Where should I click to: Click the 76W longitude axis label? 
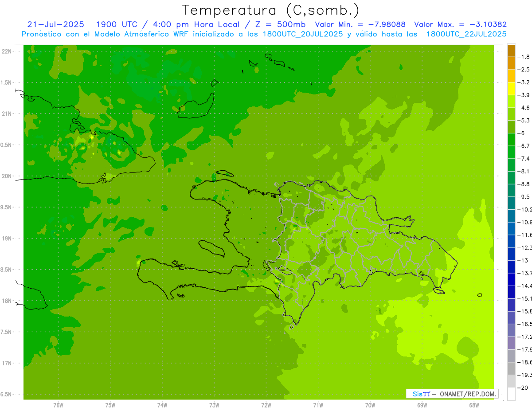58,405
